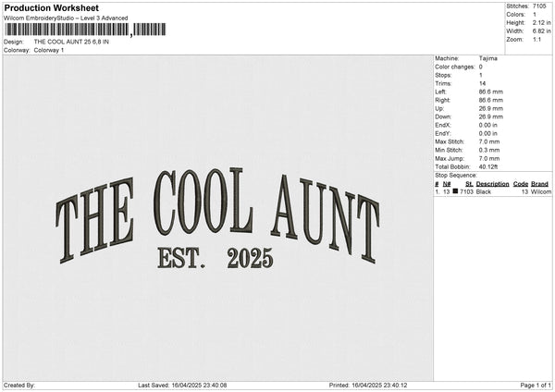555x392 pixels.
Task: Select the EndY 0.00 in value
Action: (x=487, y=133)
